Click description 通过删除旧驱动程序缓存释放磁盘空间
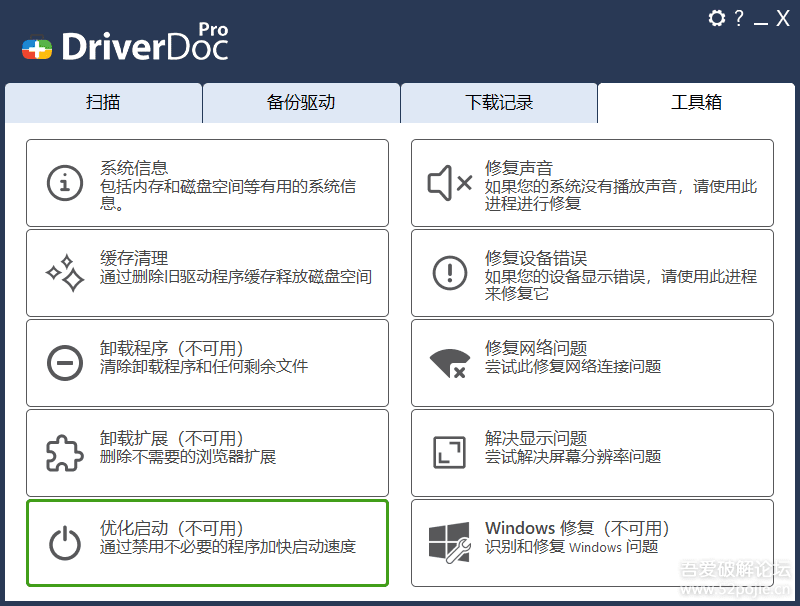Screen dimensions: 800x606 point(236,276)
